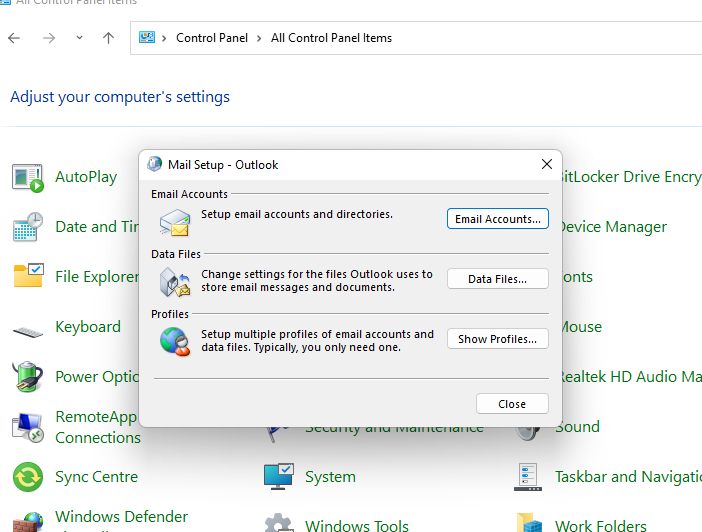The image size is (702, 532).
Task: Open Taskbar and Navigation link
Action: click(628, 476)
